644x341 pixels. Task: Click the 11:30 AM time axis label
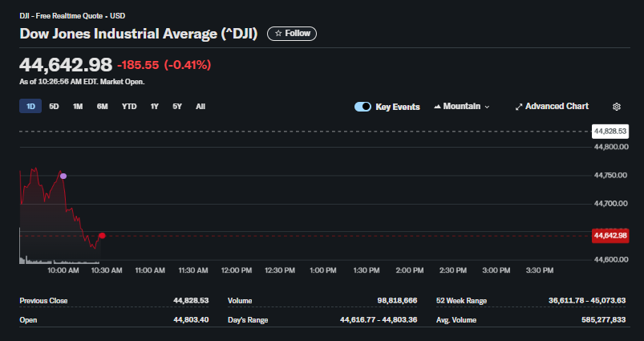tap(193, 270)
